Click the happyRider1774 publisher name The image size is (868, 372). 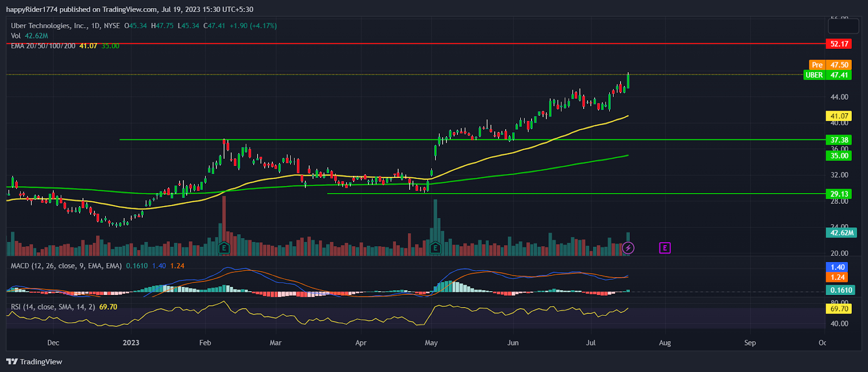[x=31, y=9]
